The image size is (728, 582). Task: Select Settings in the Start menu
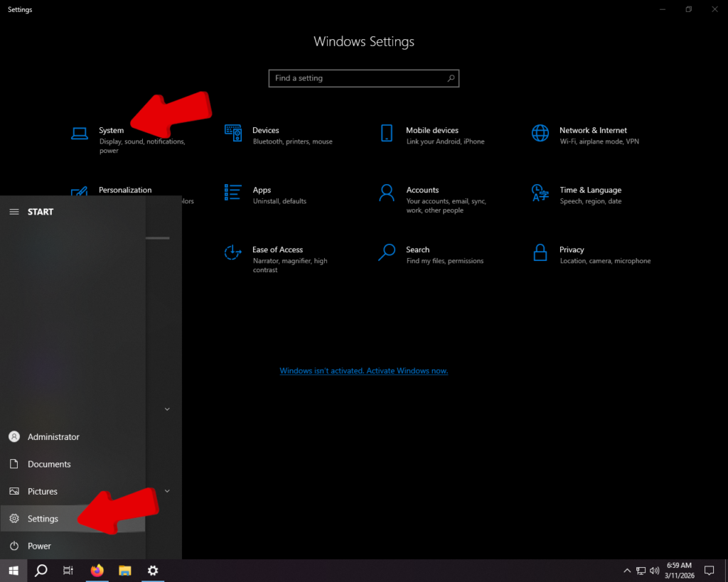click(43, 519)
